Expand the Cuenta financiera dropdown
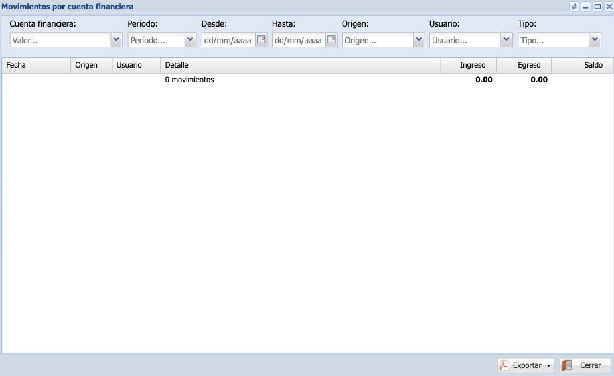Viewport: 614px width, 376px height. (x=116, y=40)
